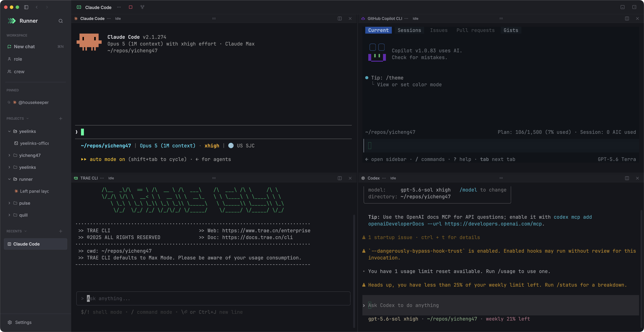Grab the Codex pane drag handle
This screenshot has width=644, height=332.
click(501, 178)
